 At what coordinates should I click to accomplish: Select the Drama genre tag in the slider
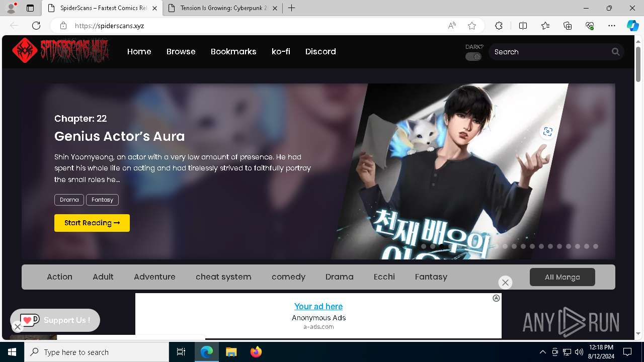coord(69,200)
